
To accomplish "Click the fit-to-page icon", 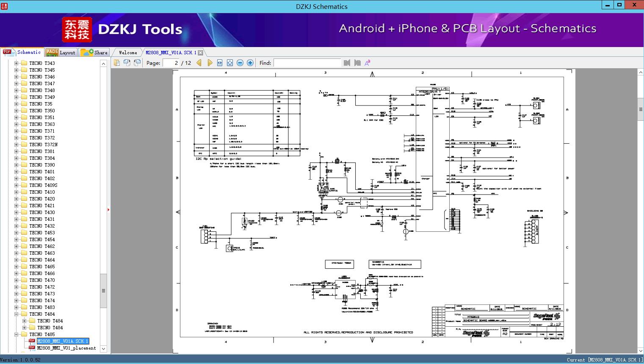I will tap(230, 63).
